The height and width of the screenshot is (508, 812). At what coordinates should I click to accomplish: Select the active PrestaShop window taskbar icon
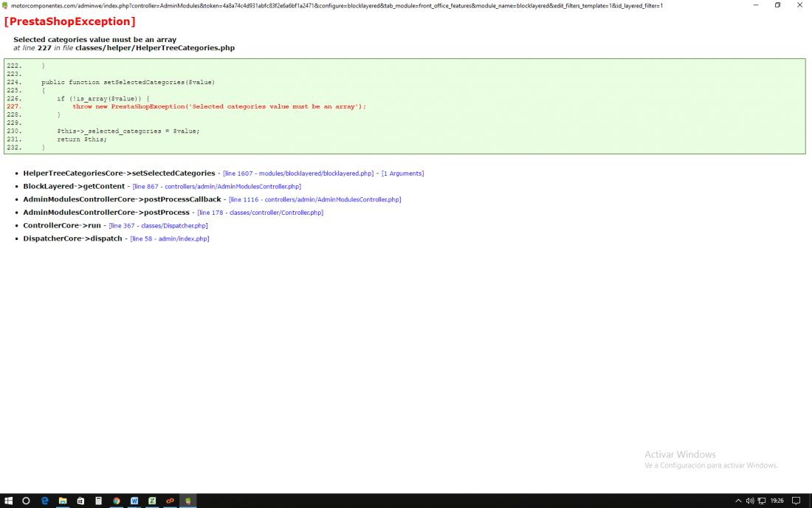pyautogui.click(x=188, y=501)
